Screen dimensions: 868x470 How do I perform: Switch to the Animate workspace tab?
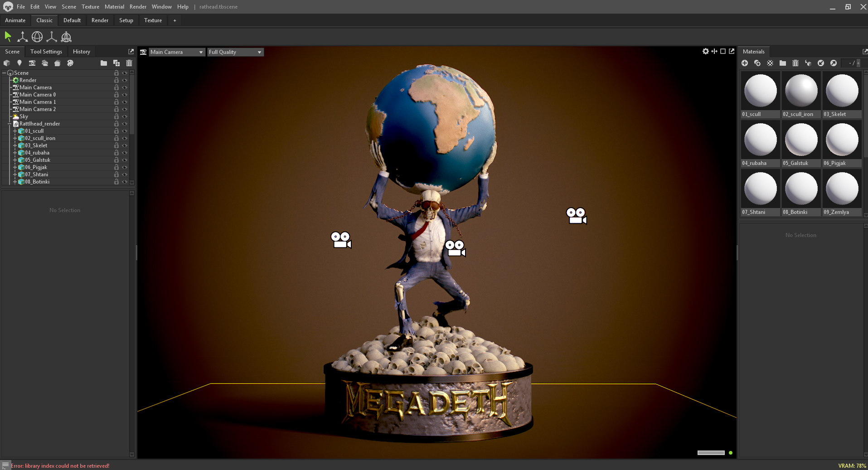click(15, 20)
